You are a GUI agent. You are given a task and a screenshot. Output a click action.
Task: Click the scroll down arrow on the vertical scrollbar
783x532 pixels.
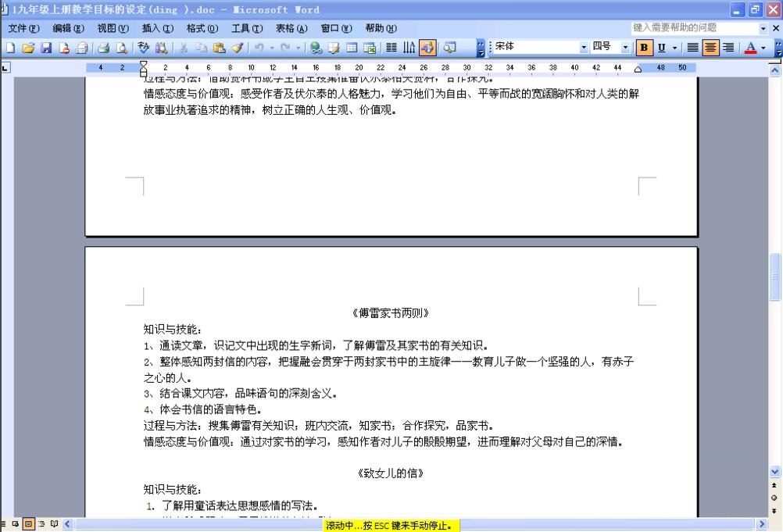[x=774, y=472]
